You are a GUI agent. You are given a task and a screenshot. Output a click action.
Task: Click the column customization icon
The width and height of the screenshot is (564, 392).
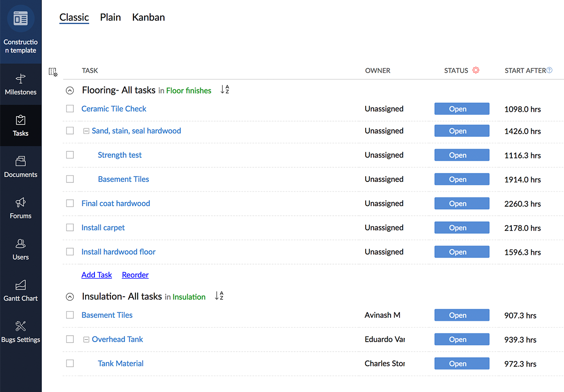(x=53, y=72)
